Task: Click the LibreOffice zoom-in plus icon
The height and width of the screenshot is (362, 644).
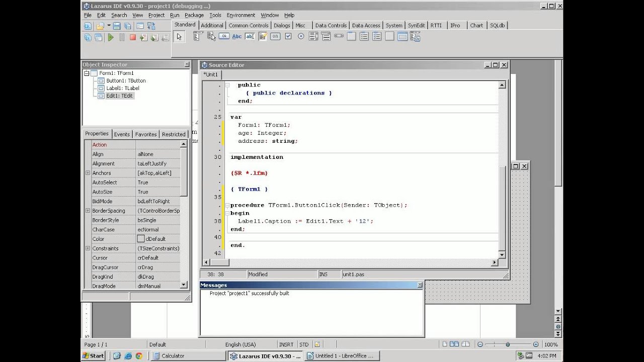Action: point(536,344)
